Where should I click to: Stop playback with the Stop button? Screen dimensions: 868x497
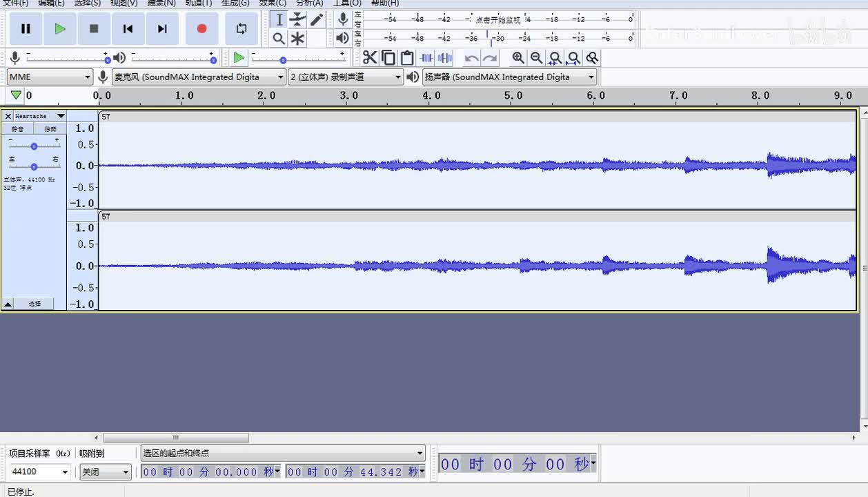tap(94, 29)
